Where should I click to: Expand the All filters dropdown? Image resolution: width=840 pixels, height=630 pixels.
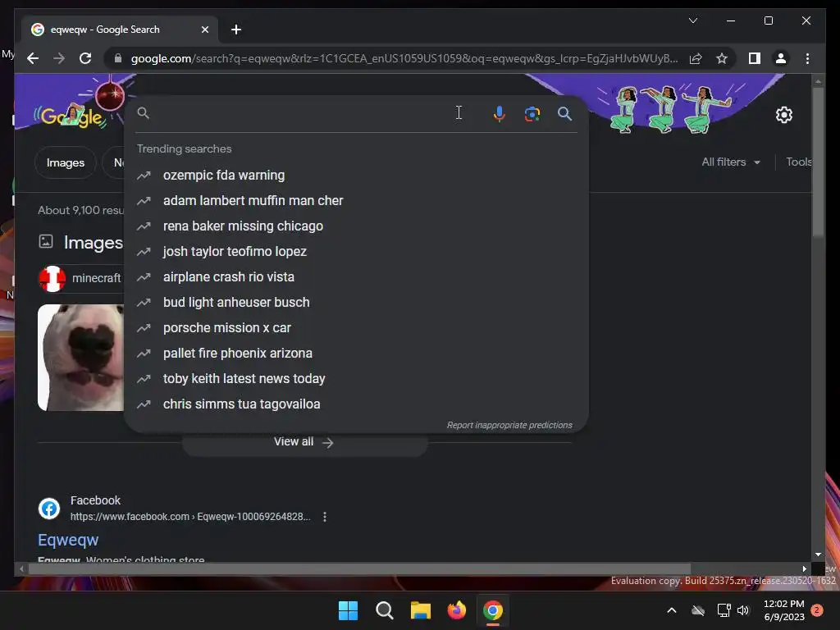[731, 162]
